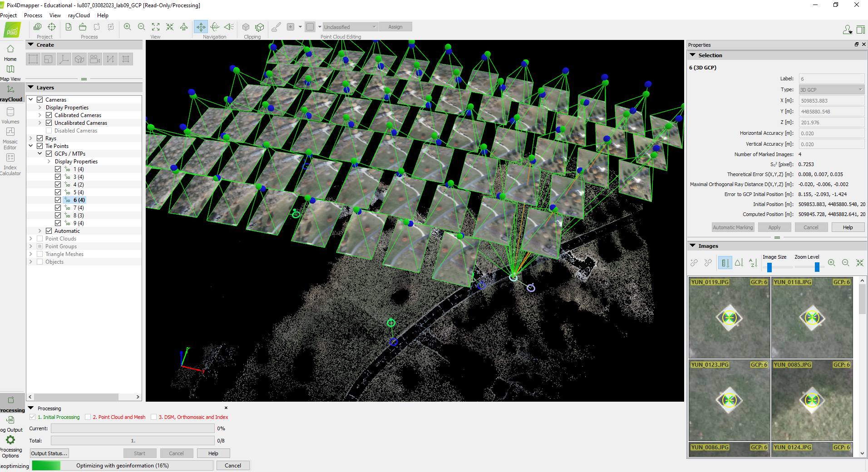Sort images by name A-Z
This screenshot has width=868, height=472.
click(753, 263)
